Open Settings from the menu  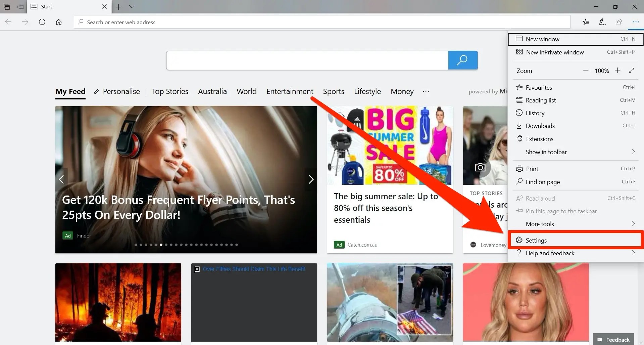(x=576, y=240)
